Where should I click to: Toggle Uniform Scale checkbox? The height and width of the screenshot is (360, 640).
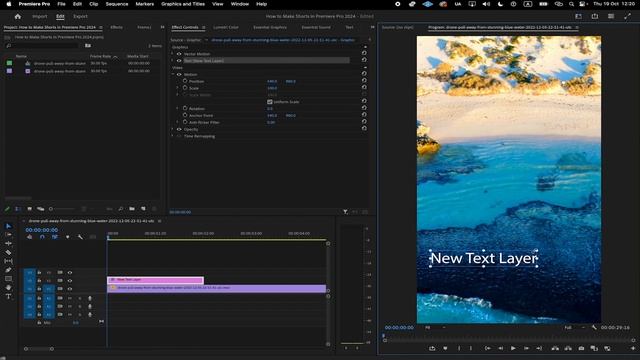[x=270, y=102]
